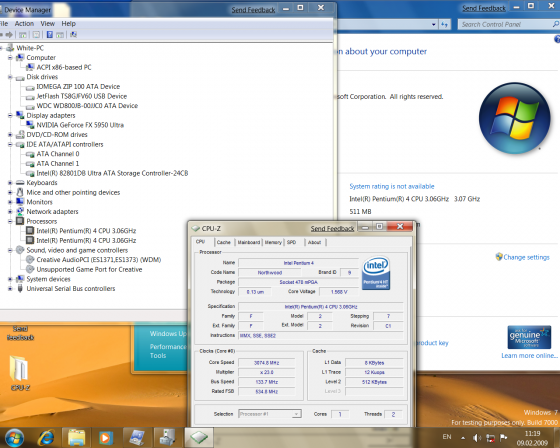Click the Intel Pentium 4 HT logo in CPU-Z
The height and width of the screenshot is (448, 560).
[376, 273]
